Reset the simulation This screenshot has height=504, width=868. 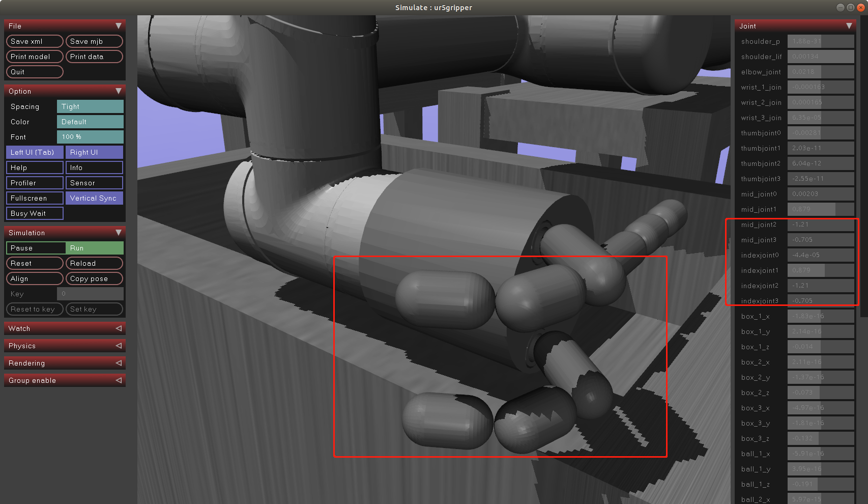pyautogui.click(x=35, y=263)
